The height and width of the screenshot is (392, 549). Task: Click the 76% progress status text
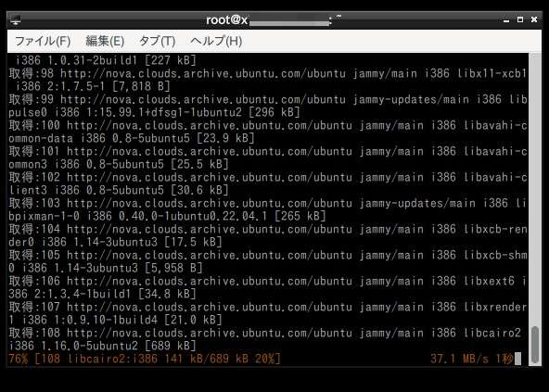click(145, 359)
